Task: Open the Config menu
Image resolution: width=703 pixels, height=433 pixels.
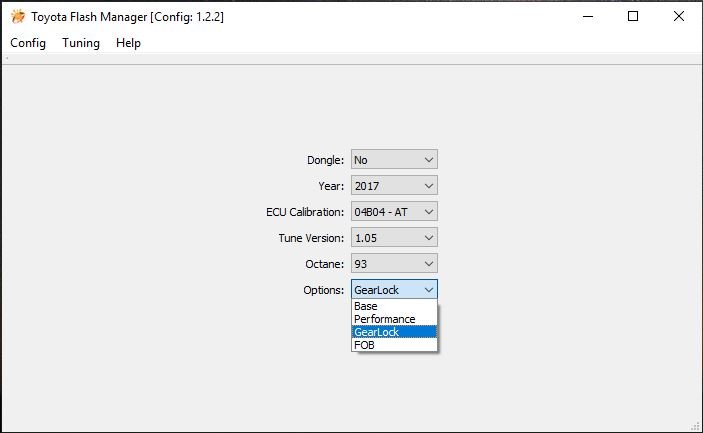Action: click(x=28, y=43)
